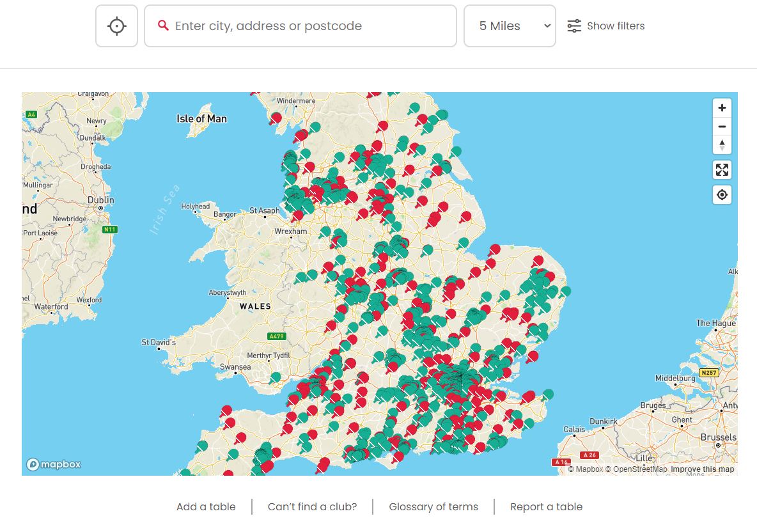Click the Middelburg map label

tap(675, 379)
